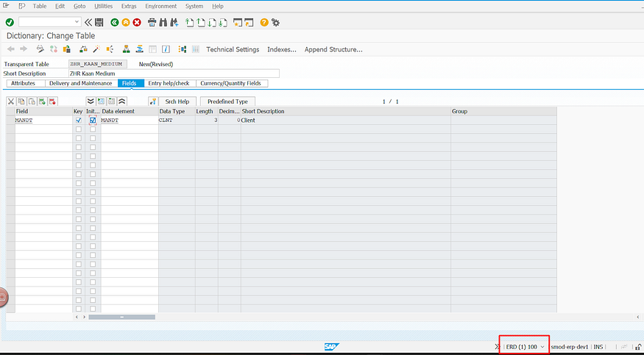Click the green Back icon
Image resolution: width=644 pixels, height=355 pixels.
(115, 22)
